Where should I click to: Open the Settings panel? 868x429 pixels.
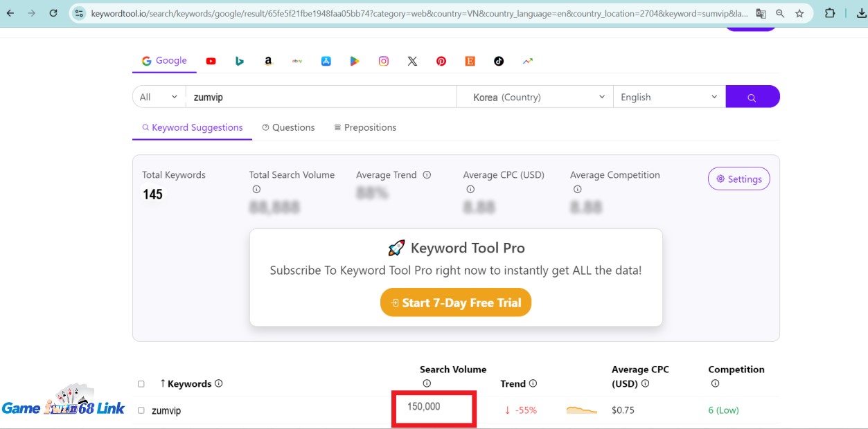pos(738,179)
